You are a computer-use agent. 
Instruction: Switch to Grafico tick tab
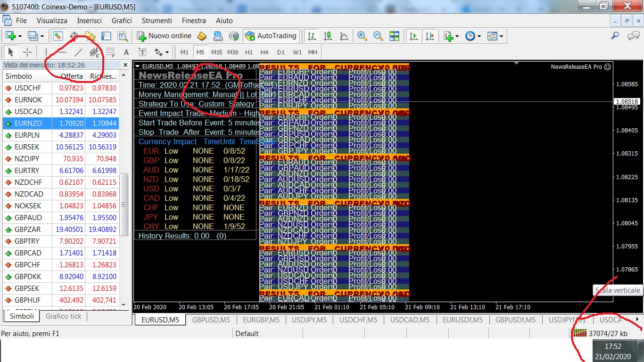click(x=63, y=316)
